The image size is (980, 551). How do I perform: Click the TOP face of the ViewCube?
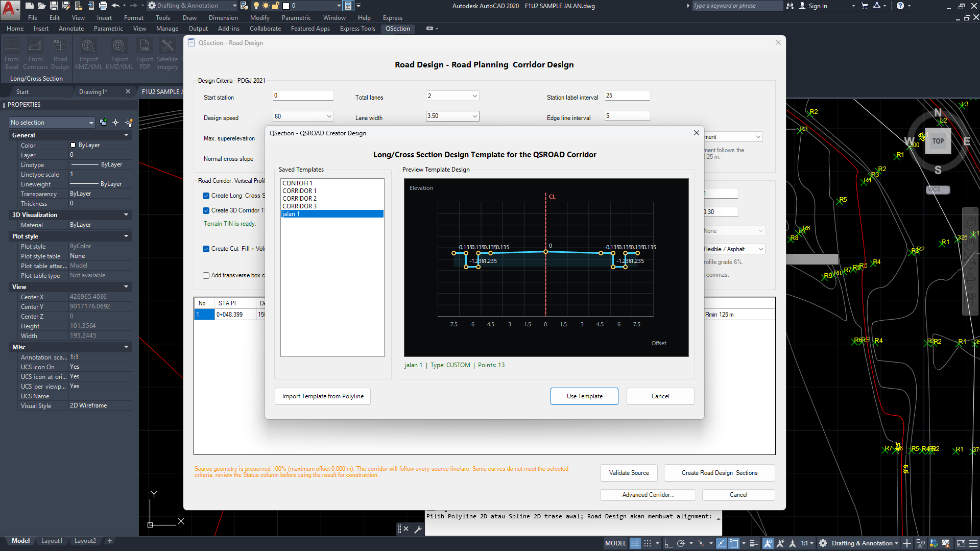click(938, 141)
